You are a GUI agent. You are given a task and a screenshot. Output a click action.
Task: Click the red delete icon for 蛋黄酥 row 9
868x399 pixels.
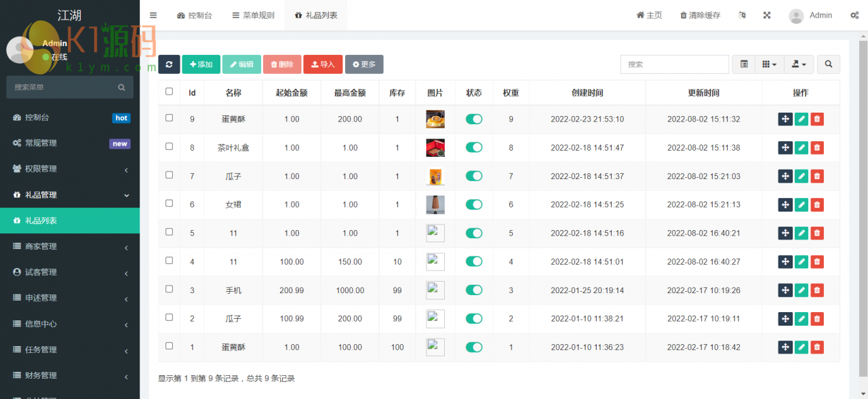point(817,119)
